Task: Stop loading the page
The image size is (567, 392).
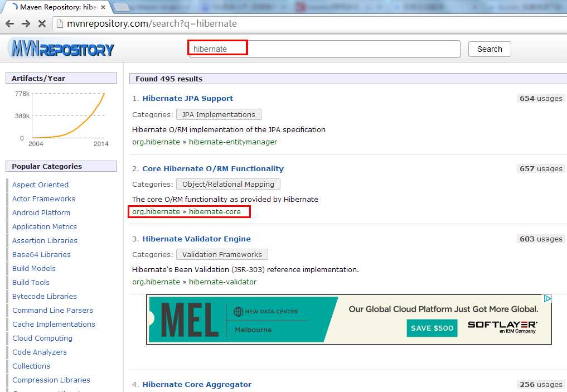Action: pyautogui.click(x=42, y=24)
